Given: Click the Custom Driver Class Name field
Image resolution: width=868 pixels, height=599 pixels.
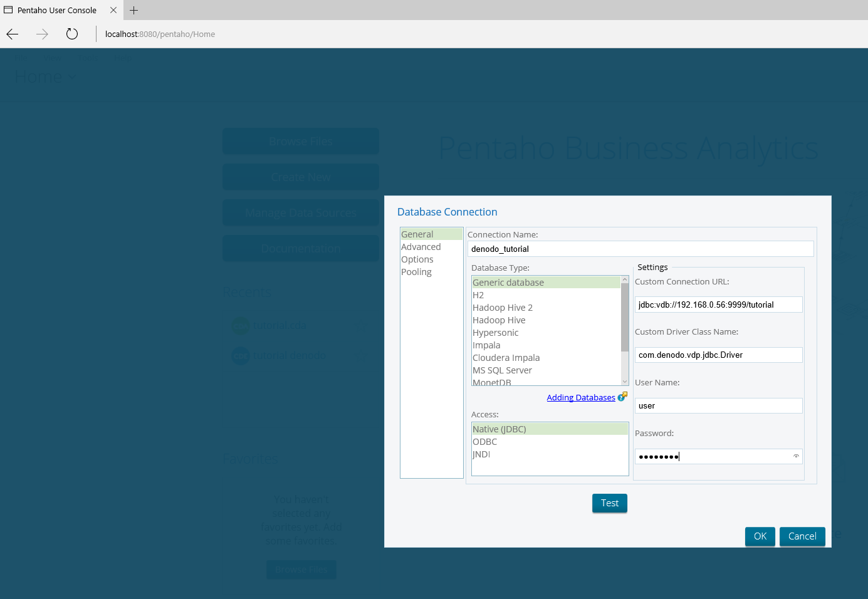Looking at the screenshot, I should coord(718,355).
